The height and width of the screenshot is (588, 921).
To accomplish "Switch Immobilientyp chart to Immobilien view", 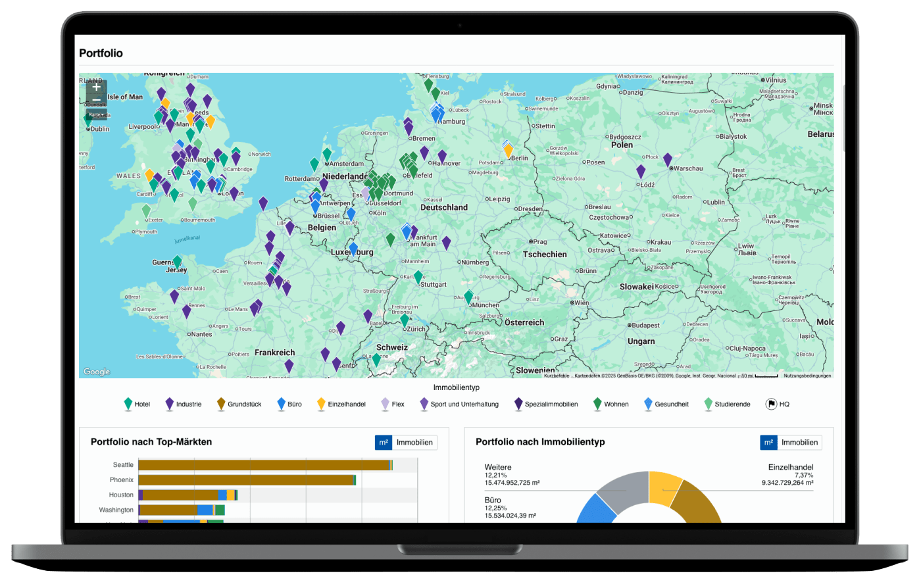I will tap(799, 443).
